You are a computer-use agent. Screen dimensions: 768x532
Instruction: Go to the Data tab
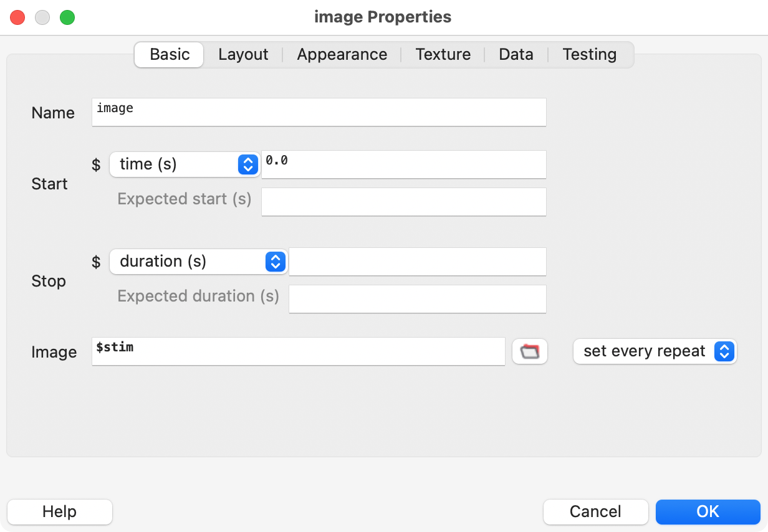tap(516, 55)
